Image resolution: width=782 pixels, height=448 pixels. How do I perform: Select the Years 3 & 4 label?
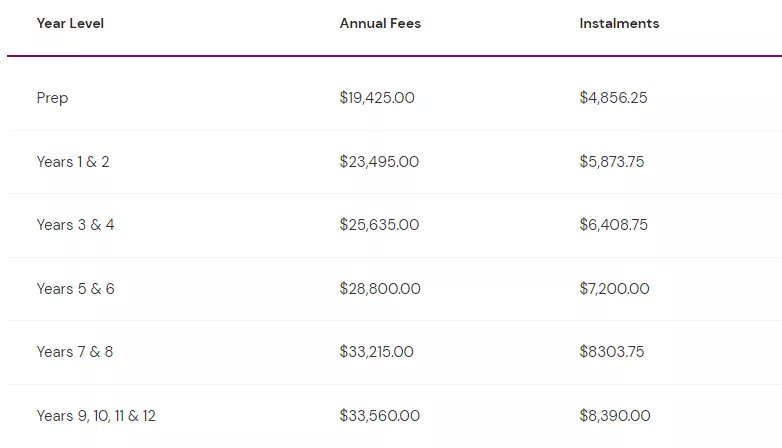tap(75, 224)
